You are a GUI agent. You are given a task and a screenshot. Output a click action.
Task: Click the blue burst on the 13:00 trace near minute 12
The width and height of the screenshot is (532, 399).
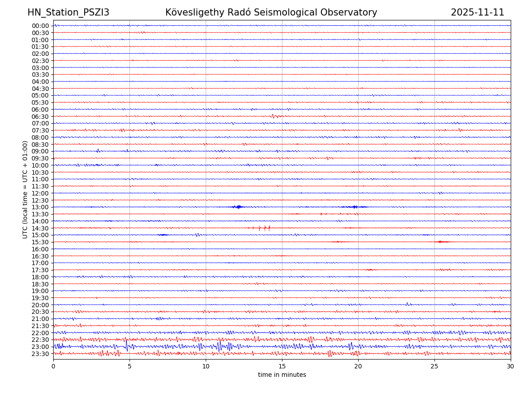pos(238,207)
